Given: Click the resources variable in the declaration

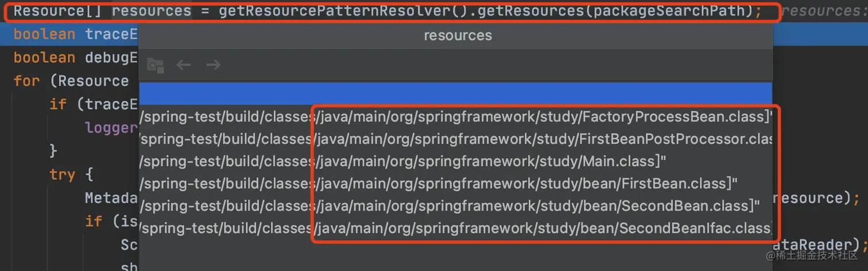Looking at the screenshot, I should click(152, 11).
